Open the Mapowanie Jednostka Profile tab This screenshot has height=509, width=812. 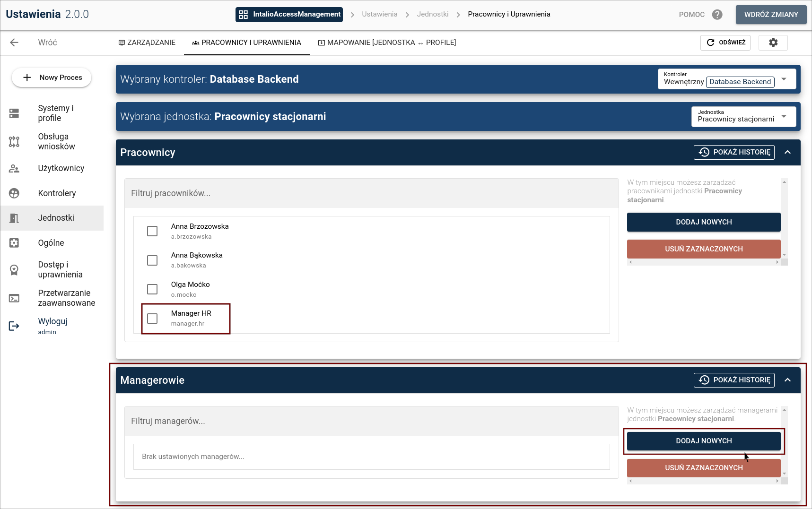click(387, 43)
